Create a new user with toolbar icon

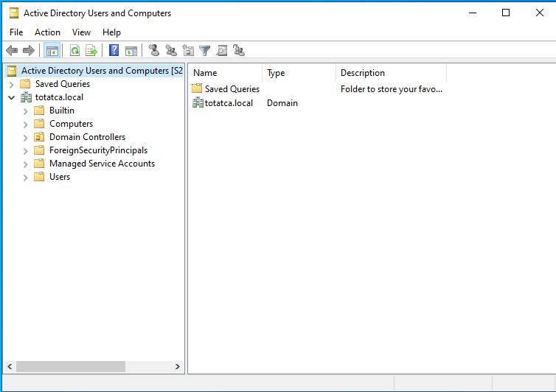(154, 50)
